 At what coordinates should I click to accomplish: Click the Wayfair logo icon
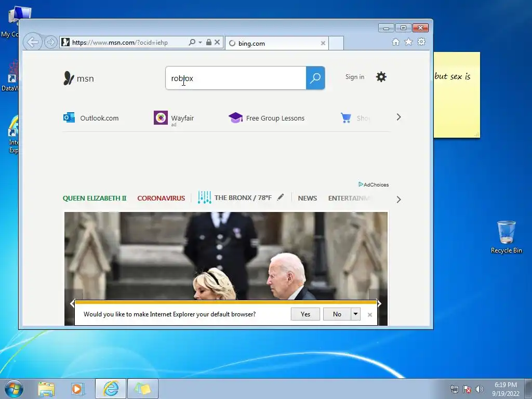click(x=161, y=118)
